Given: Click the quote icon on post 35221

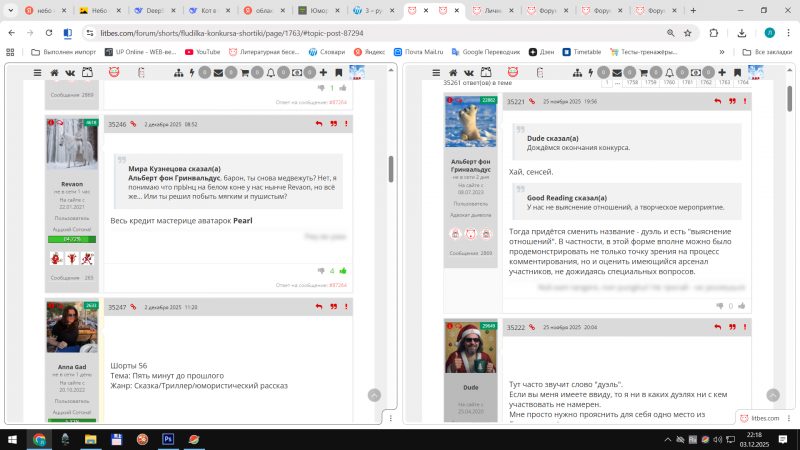Looking at the screenshot, I should [x=731, y=101].
